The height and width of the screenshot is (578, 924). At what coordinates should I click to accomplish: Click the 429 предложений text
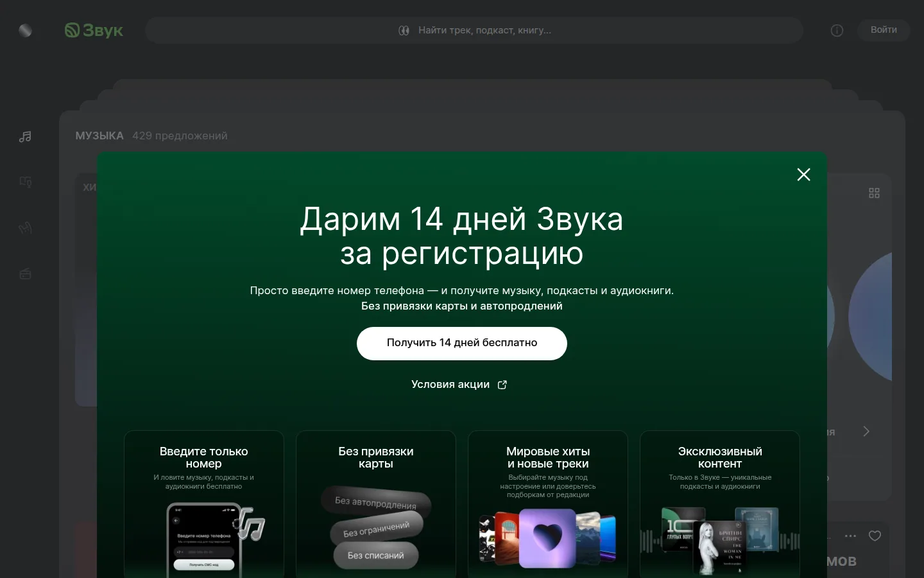180,136
